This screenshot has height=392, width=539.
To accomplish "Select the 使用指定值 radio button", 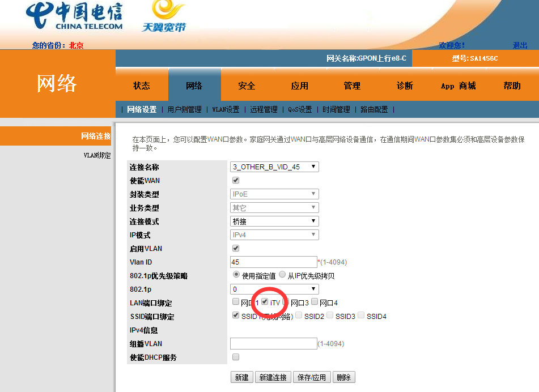I will click(236, 275).
